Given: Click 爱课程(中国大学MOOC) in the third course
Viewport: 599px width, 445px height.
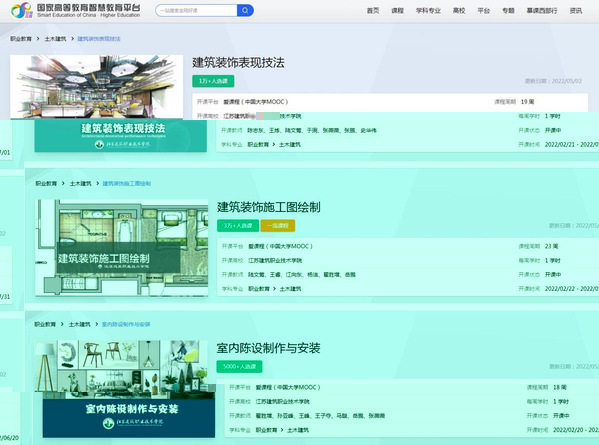Looking at the screenshot, I should point(288,387).
